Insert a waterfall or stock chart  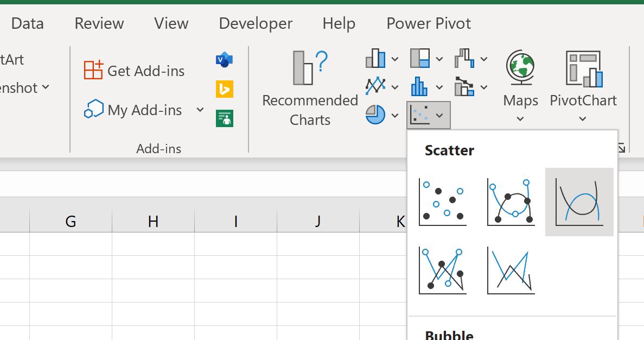pos(464,58)
